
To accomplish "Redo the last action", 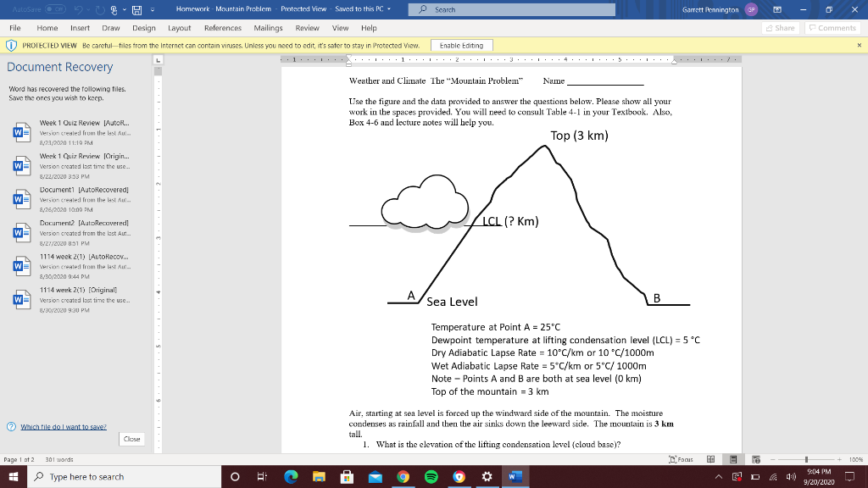I will tap(98, 9).
